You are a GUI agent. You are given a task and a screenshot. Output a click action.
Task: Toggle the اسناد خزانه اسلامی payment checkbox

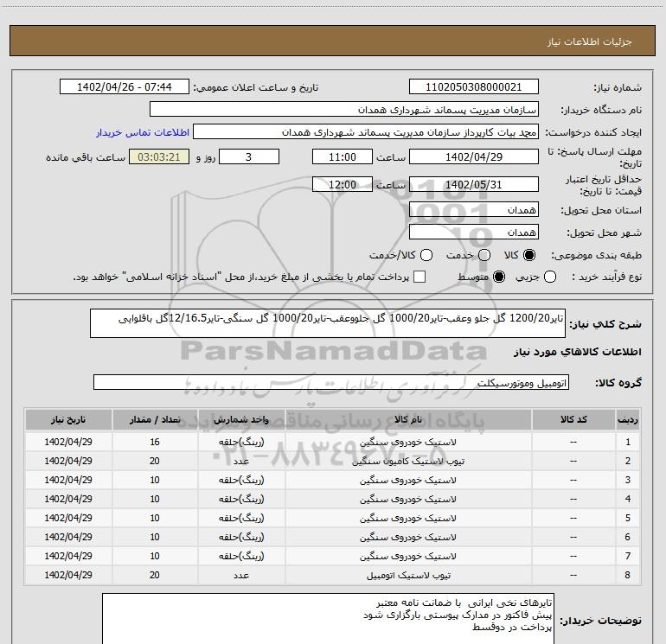(419, 277)
